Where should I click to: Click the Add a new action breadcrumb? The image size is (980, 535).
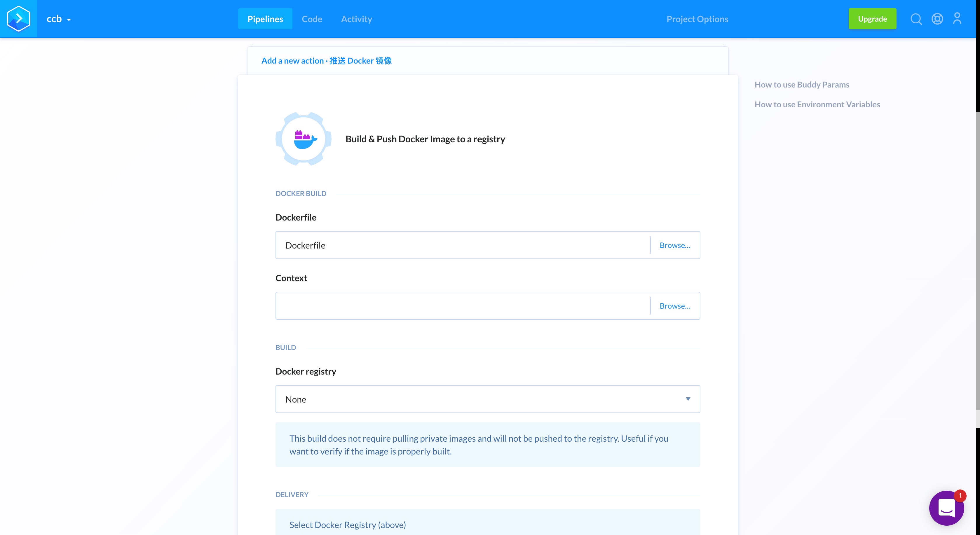(x=292, y=61)
